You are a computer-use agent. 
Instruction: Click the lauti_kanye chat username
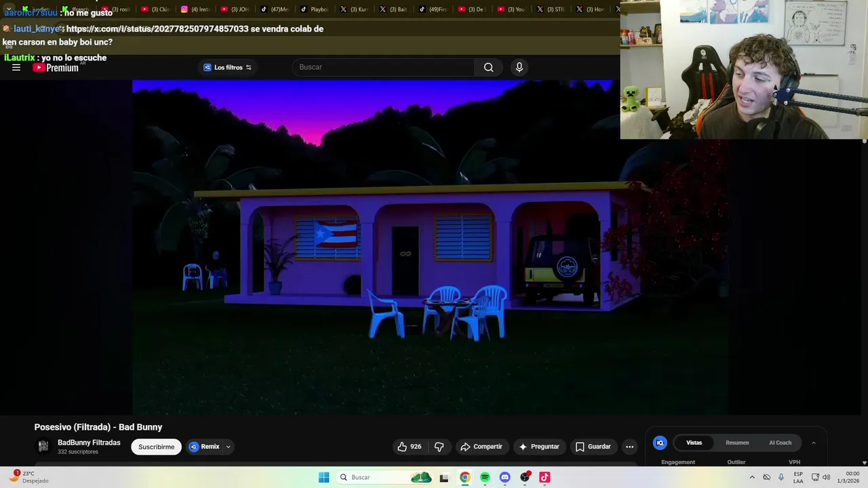(37, 29)
